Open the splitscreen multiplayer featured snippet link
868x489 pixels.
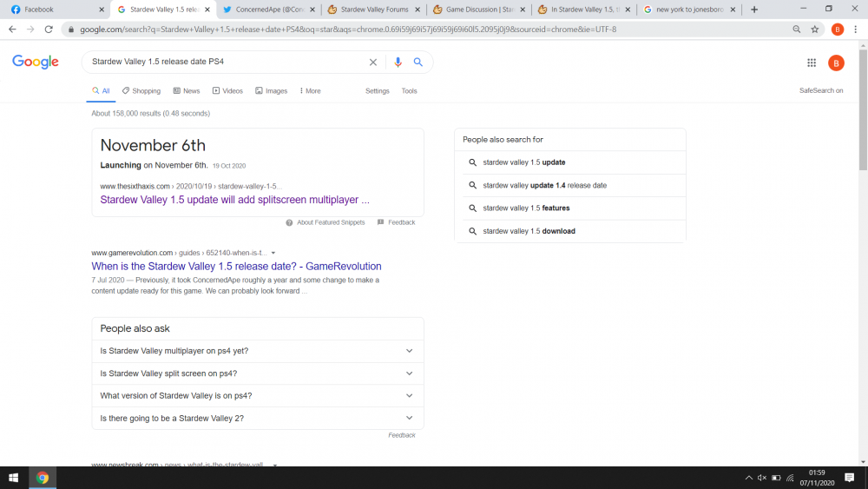pos(234,200)
